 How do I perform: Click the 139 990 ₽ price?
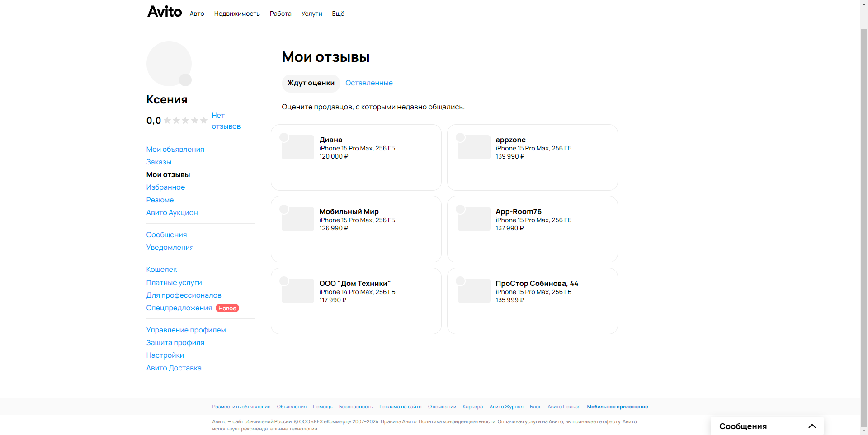click(x=510, y=157)
